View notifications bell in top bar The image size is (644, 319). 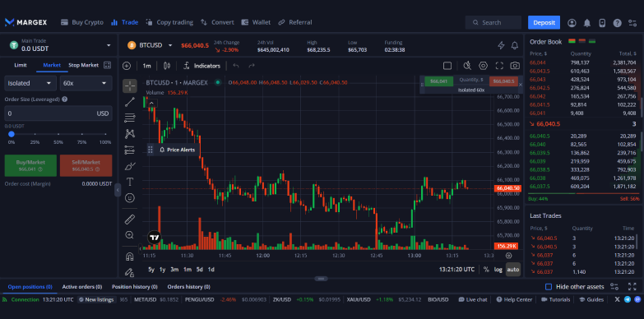tap(587, 22)
